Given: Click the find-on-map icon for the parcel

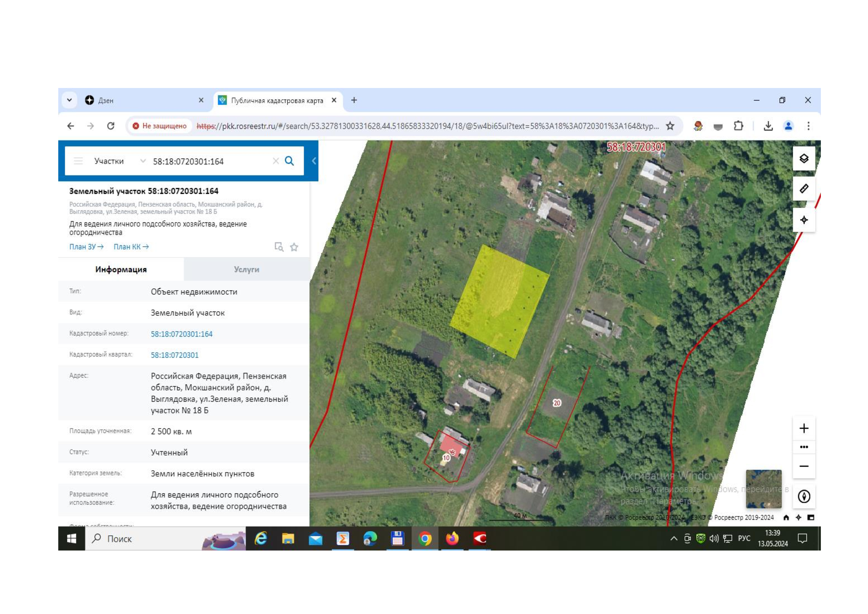Looking at the screenshot, I should point(279,247).
